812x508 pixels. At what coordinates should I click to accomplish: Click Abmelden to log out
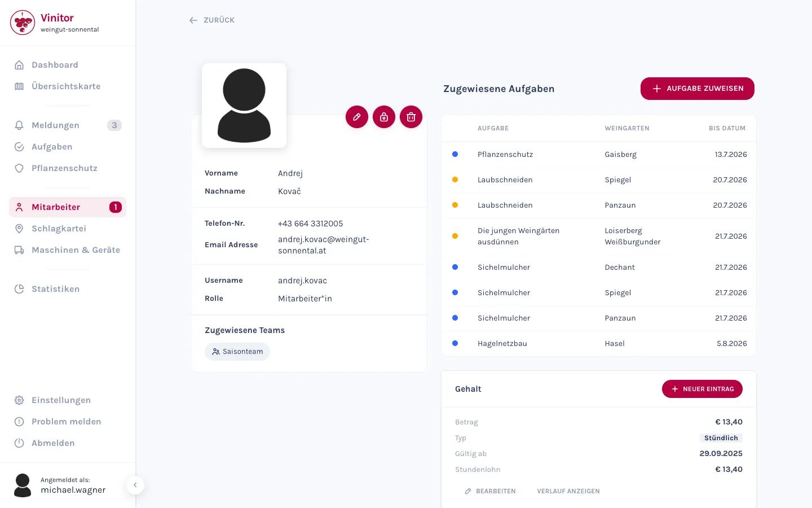pos(68,443)
